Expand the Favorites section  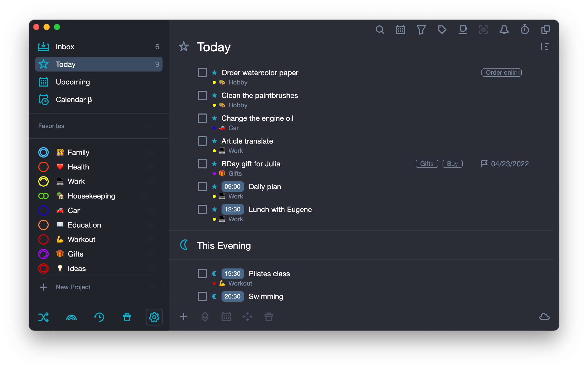click(51, 126)
